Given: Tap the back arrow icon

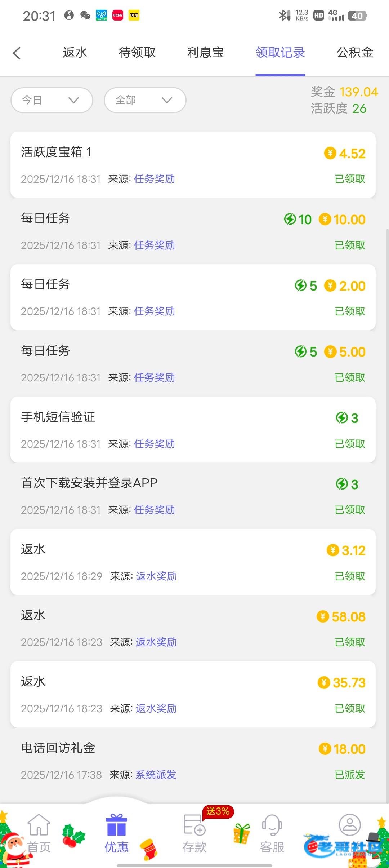Looking at the screenshot, I should tap(17, 53).
